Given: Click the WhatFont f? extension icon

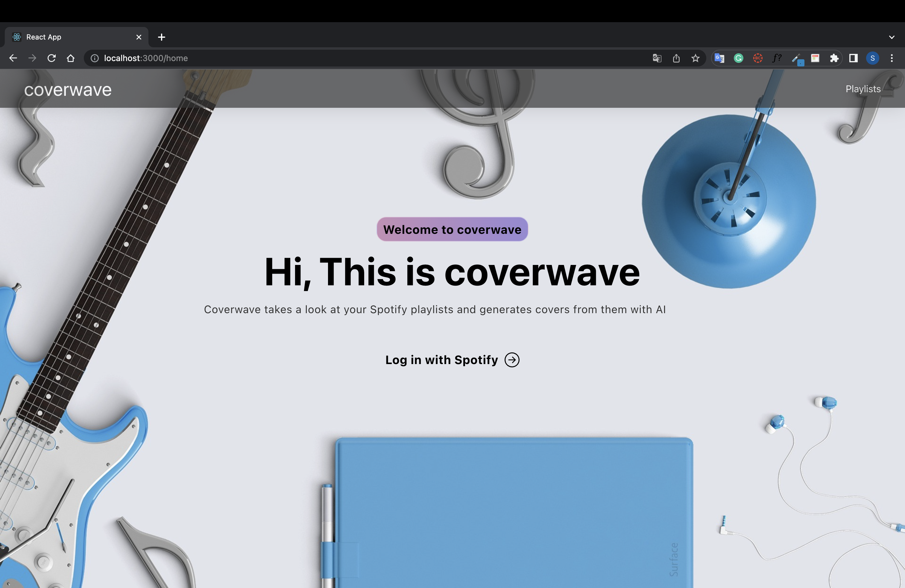Looking at the screenshot, I should point(777,58).
